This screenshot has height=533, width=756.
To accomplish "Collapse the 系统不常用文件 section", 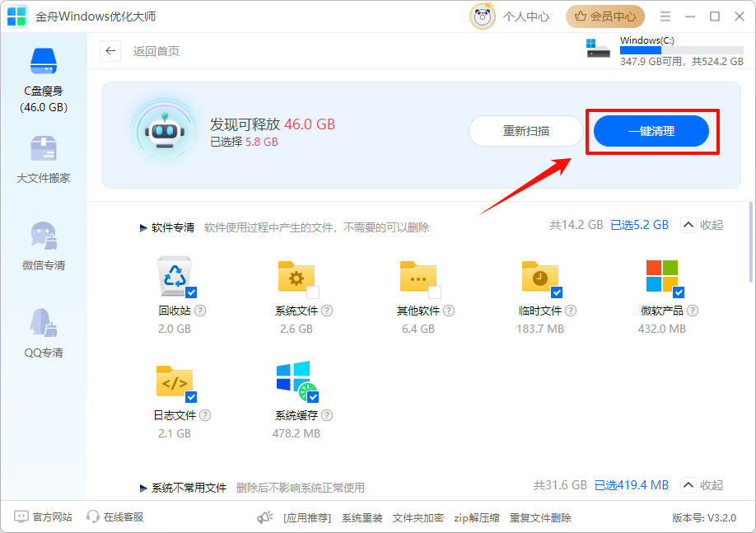I will (x=701, y=485).
